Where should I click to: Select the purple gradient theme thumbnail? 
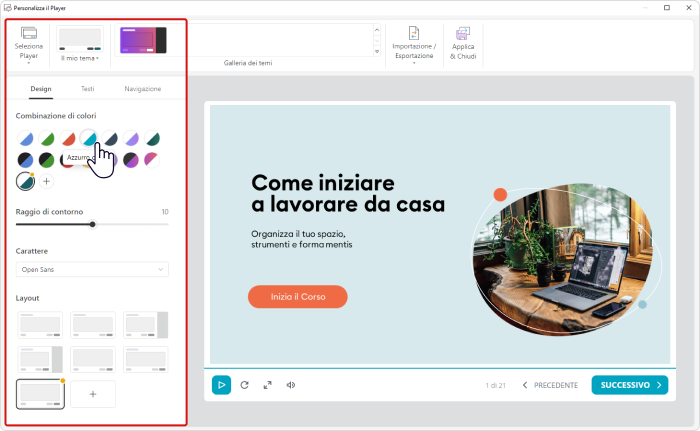point(143,40)
